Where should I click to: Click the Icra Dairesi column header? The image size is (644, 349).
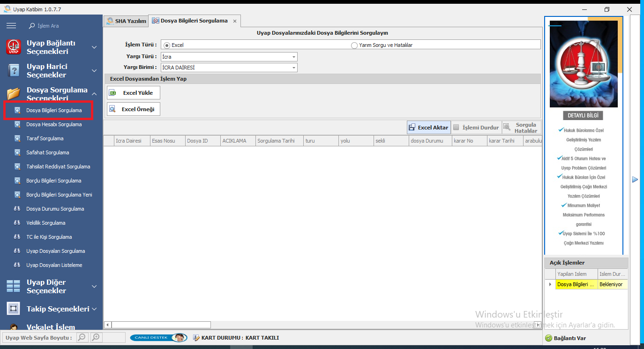pos(132,141)
